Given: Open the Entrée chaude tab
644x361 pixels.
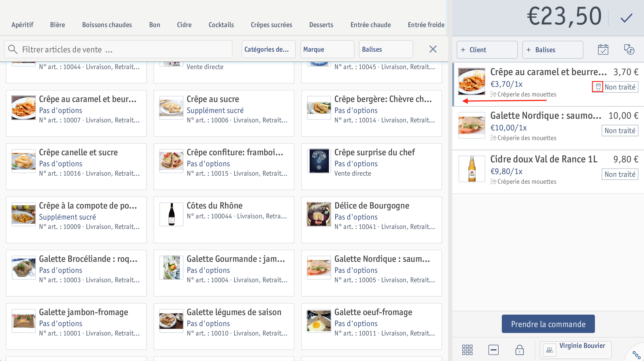Looking at the screenshot, I should click(370, 25).
